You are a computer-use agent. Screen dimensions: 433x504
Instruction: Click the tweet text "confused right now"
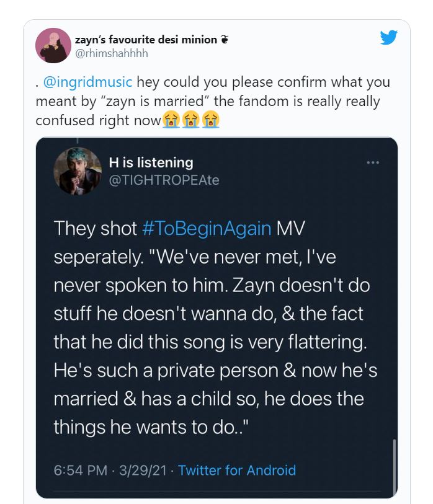98,120
